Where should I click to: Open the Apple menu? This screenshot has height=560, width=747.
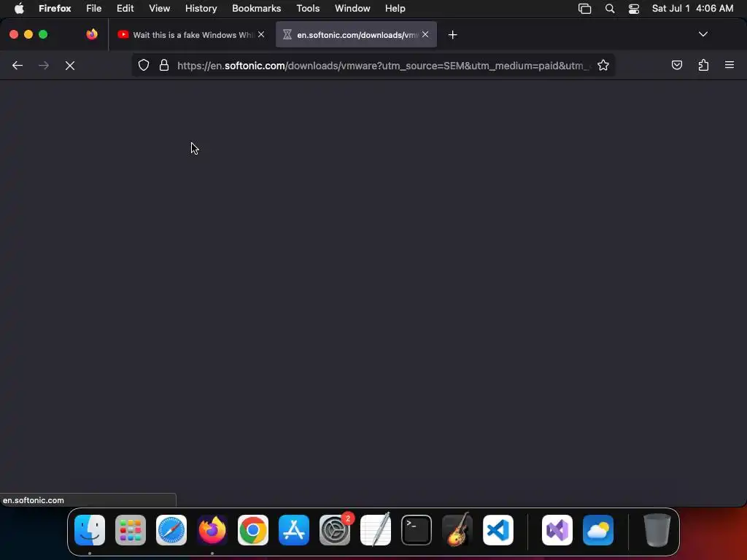[x=19, y=8]
